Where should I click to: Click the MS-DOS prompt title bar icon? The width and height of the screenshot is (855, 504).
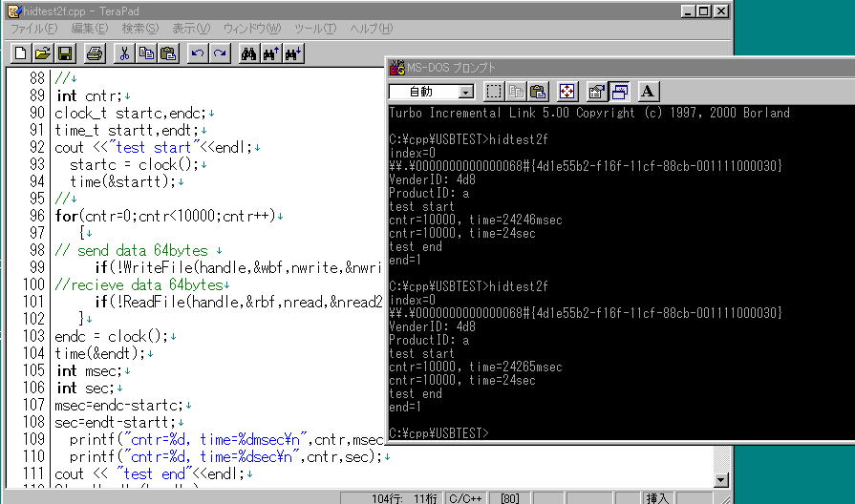tap(397, 68)
